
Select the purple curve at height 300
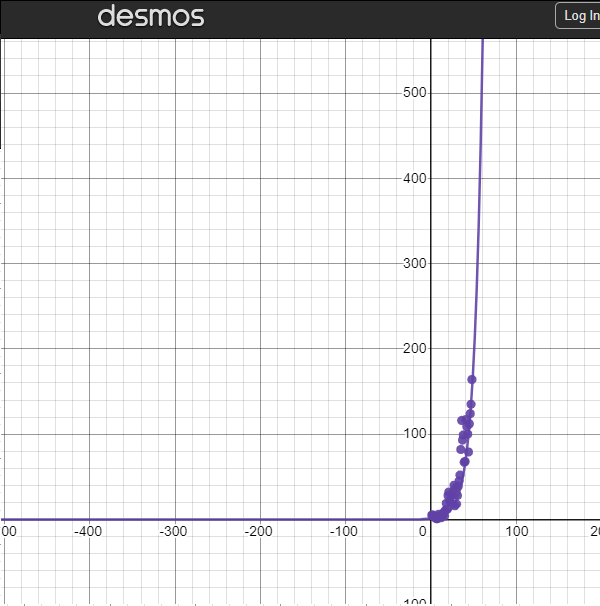coord(477,263)
